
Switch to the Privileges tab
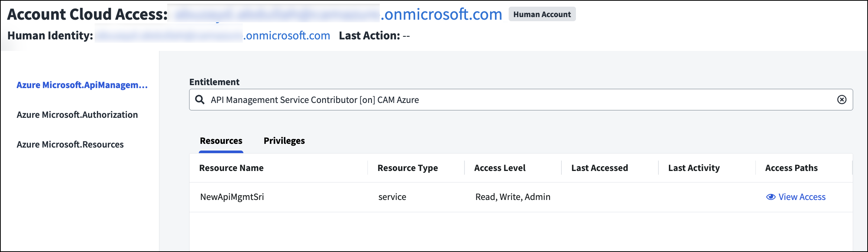click(284, 141)
